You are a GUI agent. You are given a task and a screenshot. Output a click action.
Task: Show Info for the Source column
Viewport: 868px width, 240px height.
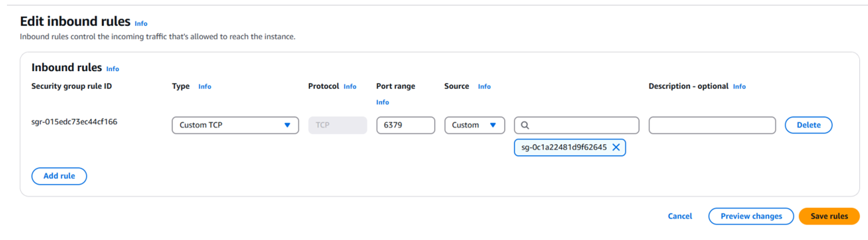click(x=484, y=87)
